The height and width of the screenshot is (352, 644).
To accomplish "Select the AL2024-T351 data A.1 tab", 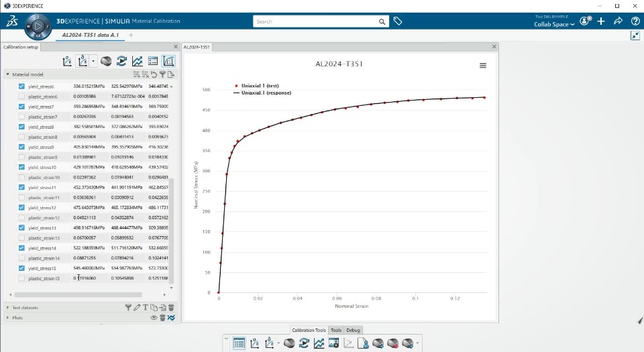I will click(91, 35).
